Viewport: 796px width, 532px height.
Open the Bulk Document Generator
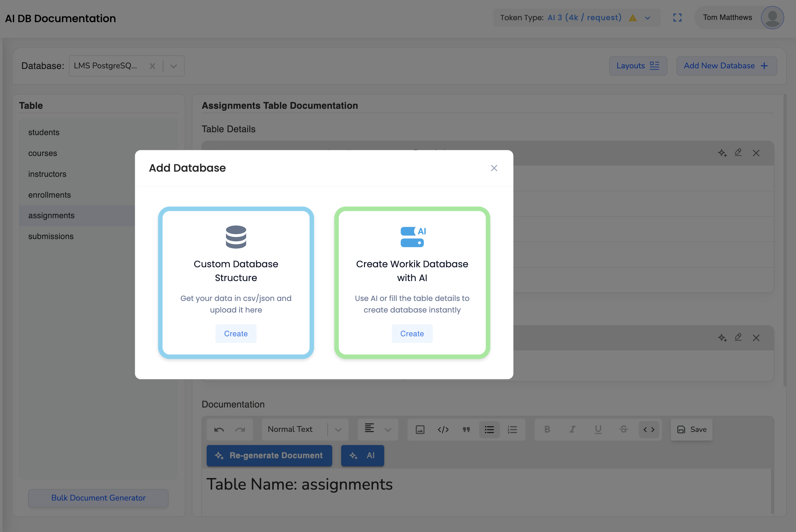pos(98,498)
